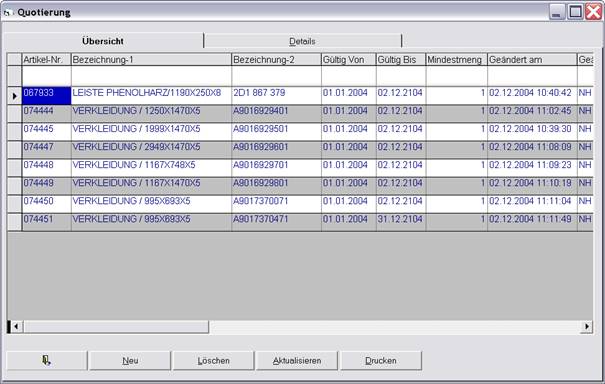Minimize the Quotierung window
Image resolution: width=605 pixels, height=384 pixels.
click(x=557, y=12)
